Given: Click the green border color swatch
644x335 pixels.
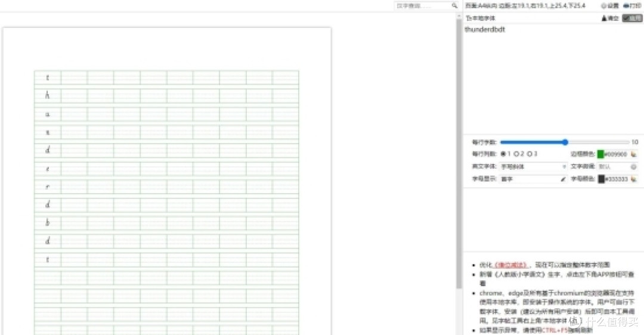Looking at the screenshot, I should tap(600, 154).
